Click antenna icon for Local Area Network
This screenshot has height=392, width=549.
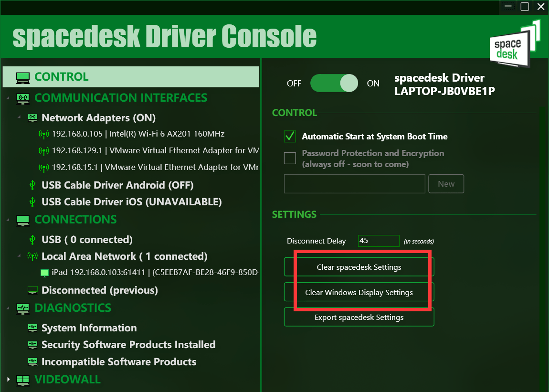32,257
